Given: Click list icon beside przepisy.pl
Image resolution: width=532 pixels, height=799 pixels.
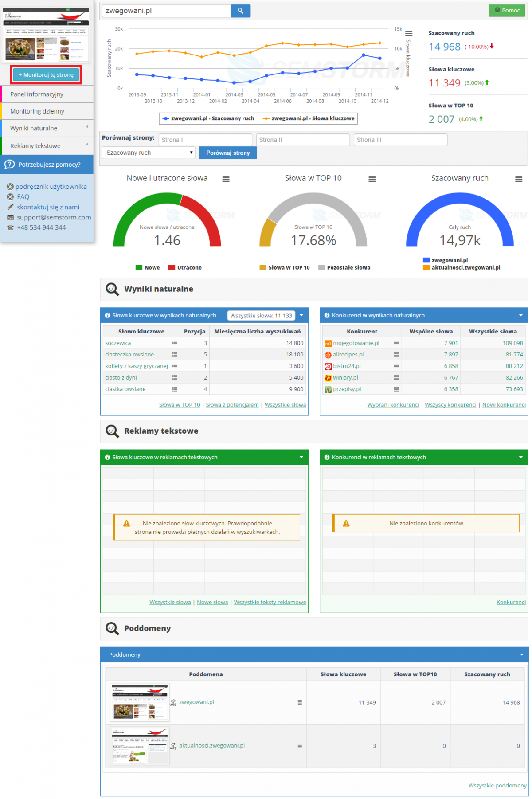Looking at the screenshot, I should [x=396, y=389].
